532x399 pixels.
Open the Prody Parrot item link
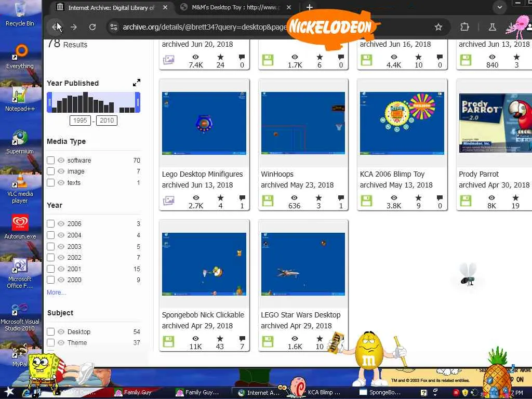click(478, 174)
